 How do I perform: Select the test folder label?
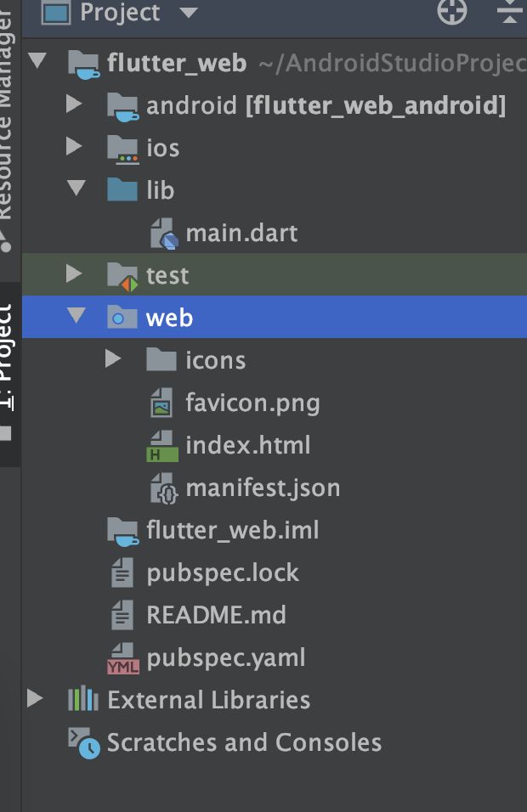coord(167,275)
